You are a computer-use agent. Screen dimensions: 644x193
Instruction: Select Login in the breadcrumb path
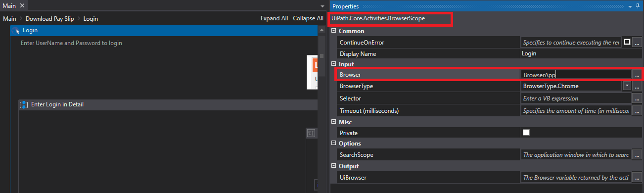(x=91, y=18)
